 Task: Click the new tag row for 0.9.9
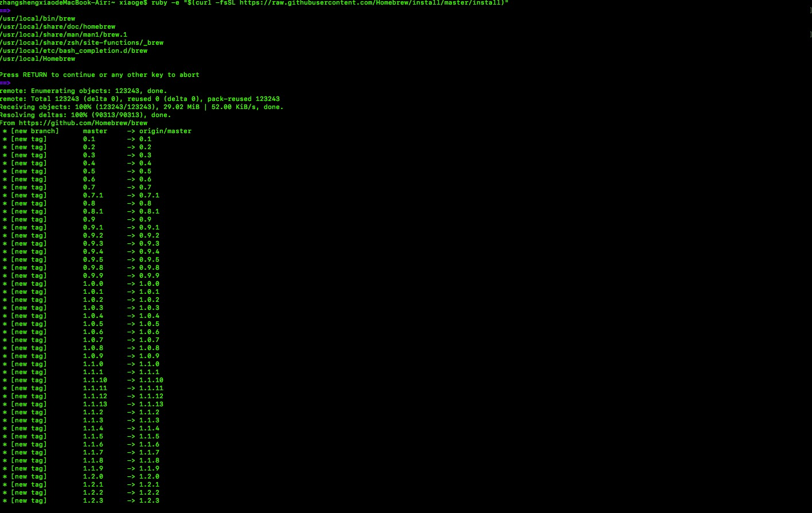(x=81, y=275)
